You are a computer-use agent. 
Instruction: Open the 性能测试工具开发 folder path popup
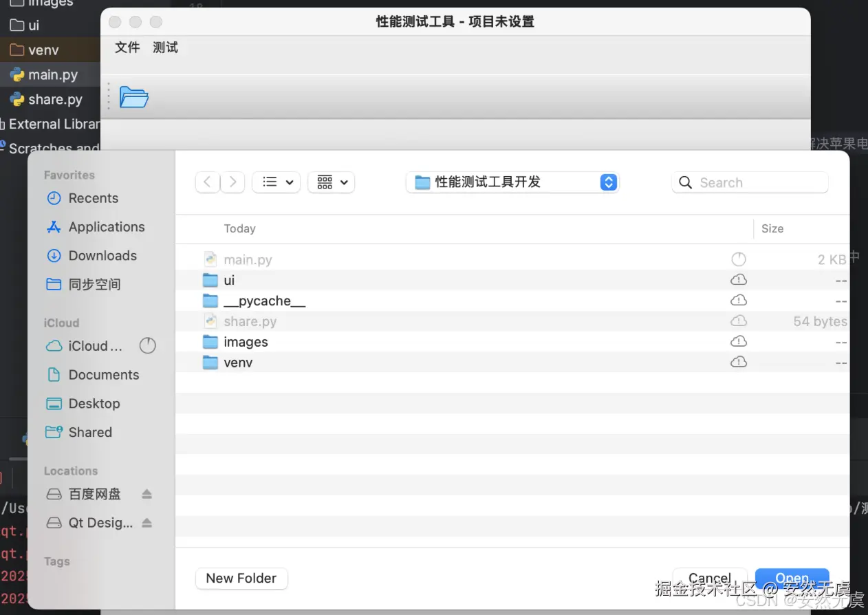coord(513,182)
